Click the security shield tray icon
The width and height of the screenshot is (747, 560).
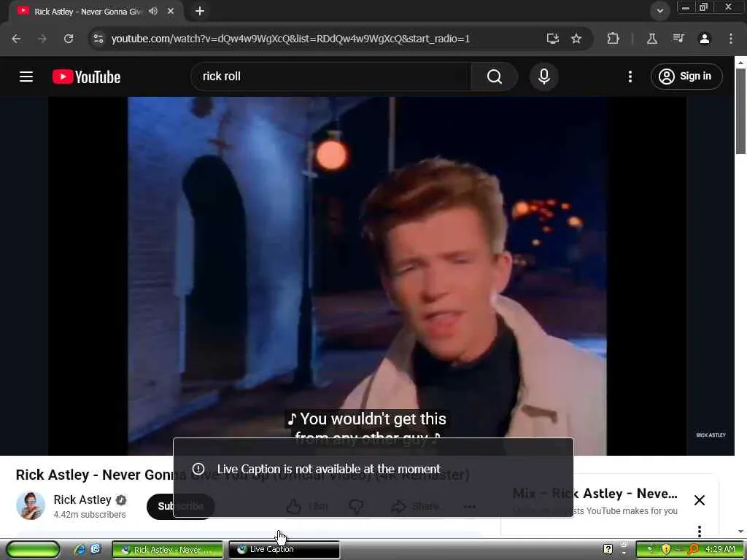tap(666, 549)
